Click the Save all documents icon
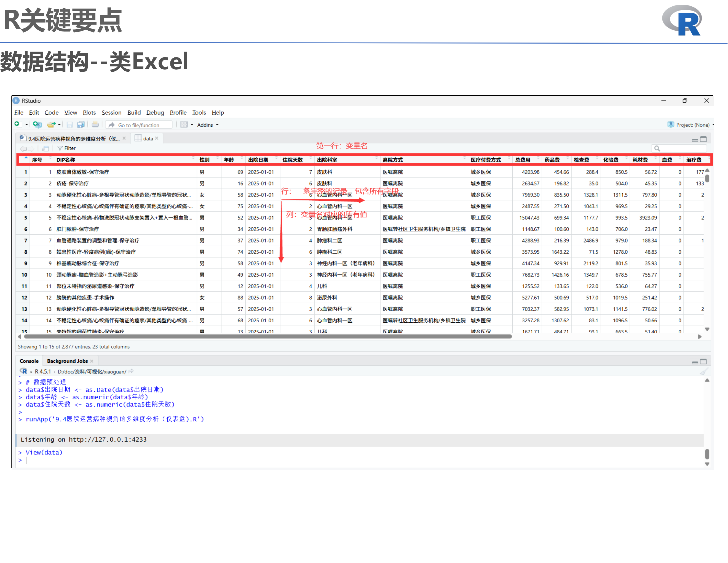Image resolution: width=728 pixels, height=563 pixels. 81,124
